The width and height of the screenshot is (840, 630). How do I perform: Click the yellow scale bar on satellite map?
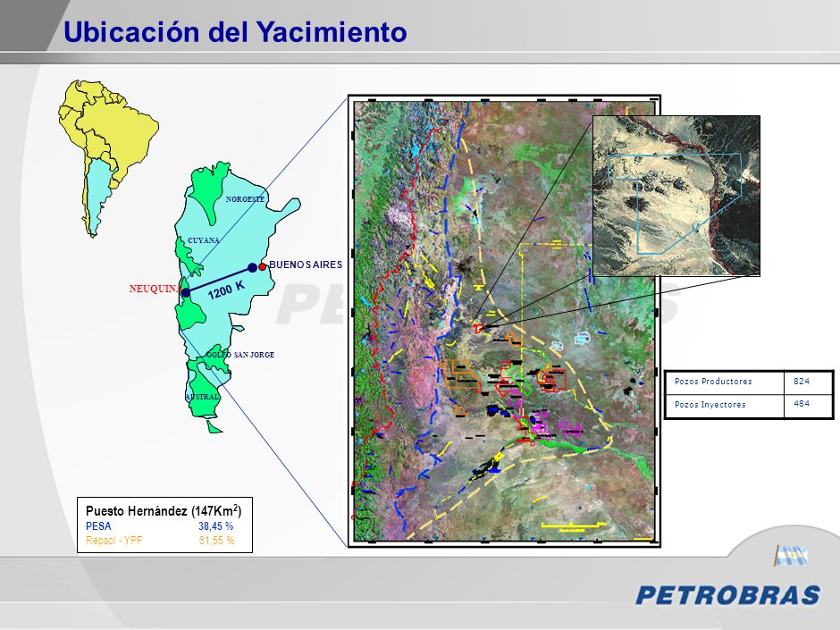coord(574,525)
